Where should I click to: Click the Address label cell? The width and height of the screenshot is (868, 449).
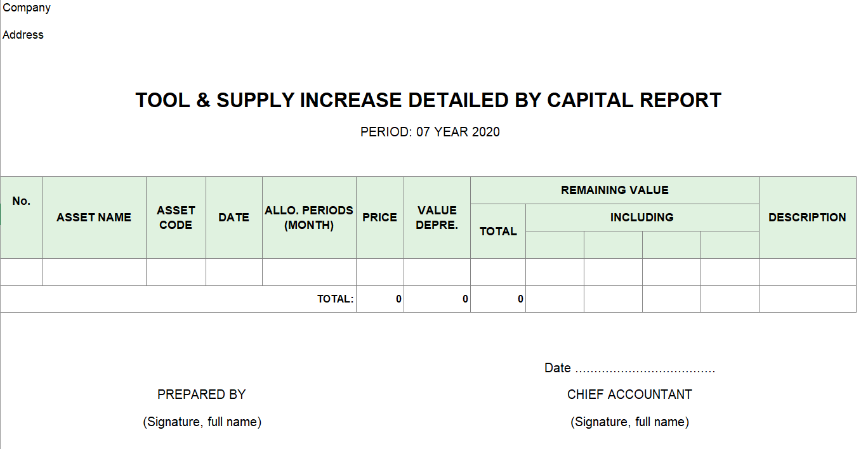point(23,35)
